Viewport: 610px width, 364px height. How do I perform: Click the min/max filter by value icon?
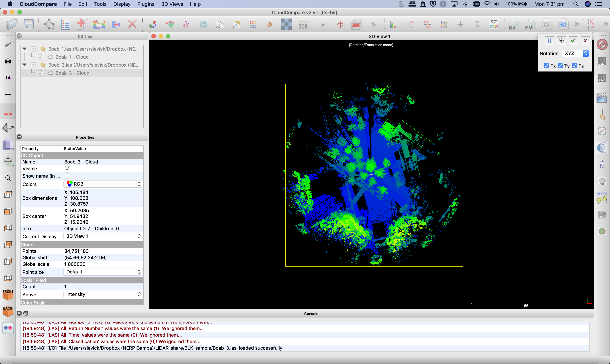click(427, 24)
